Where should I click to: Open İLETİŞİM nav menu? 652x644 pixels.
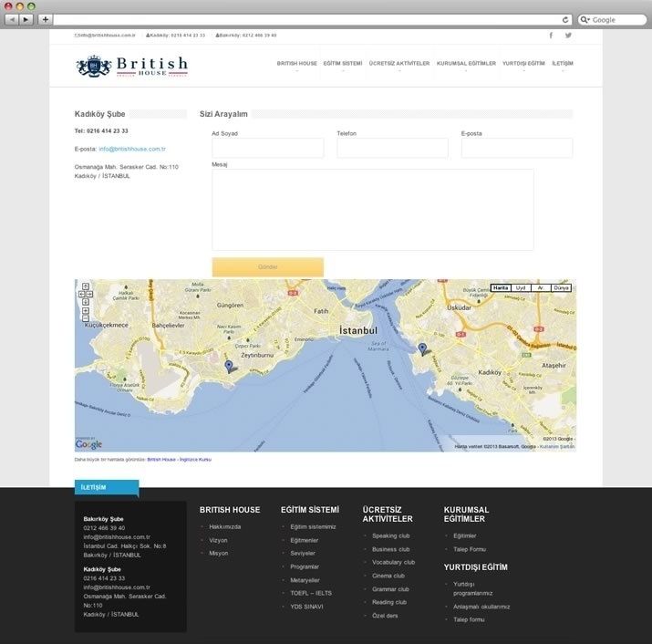(563, 64)
